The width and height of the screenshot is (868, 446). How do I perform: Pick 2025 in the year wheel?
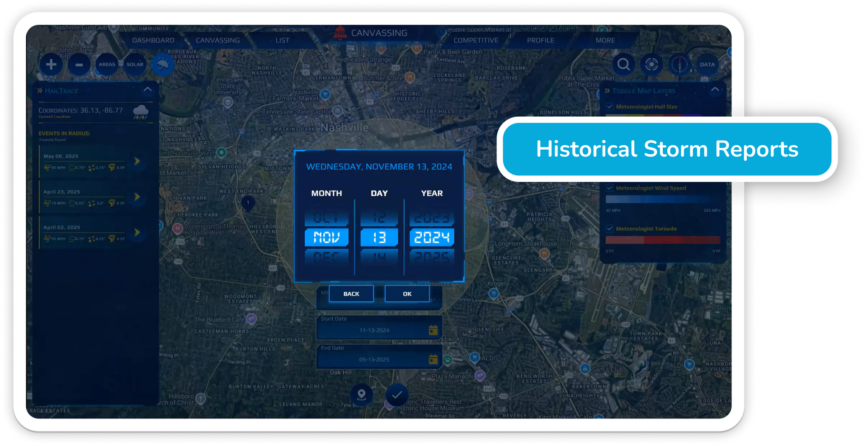(x=432, y=256)
